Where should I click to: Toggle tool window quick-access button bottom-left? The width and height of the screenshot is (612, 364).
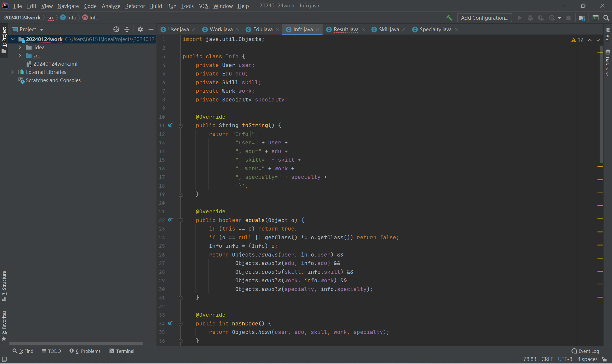pos(4,359)
